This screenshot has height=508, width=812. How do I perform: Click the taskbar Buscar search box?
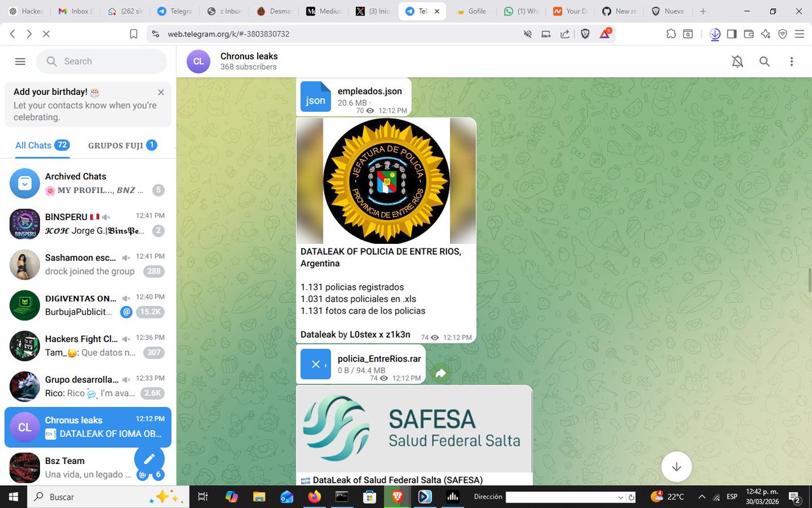coord(108,496)
